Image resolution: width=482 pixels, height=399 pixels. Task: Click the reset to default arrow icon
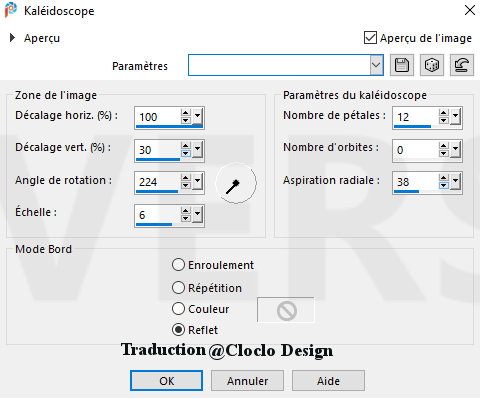pyautogui.click(x=462, y=65)
